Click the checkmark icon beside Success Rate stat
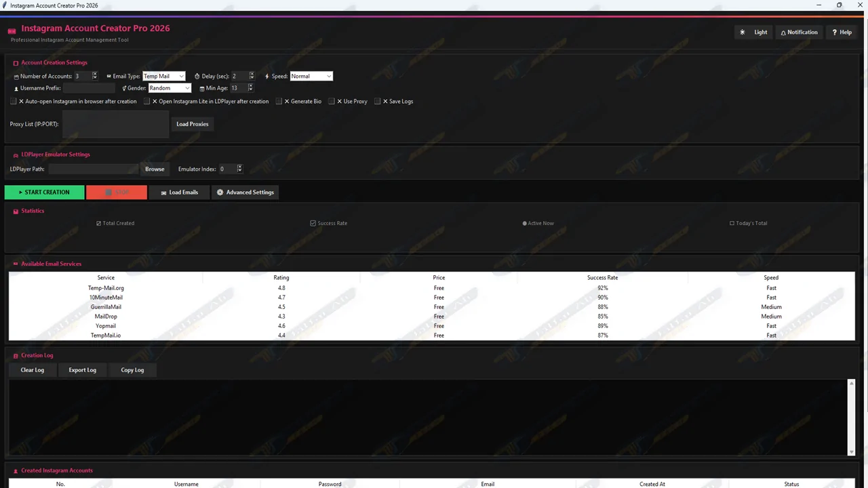 pos(313,223)
